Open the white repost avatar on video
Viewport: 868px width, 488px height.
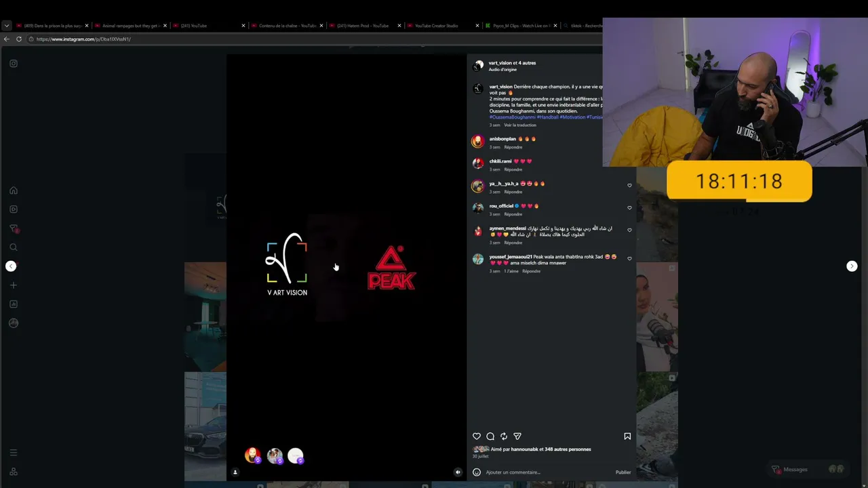[296, 456]
